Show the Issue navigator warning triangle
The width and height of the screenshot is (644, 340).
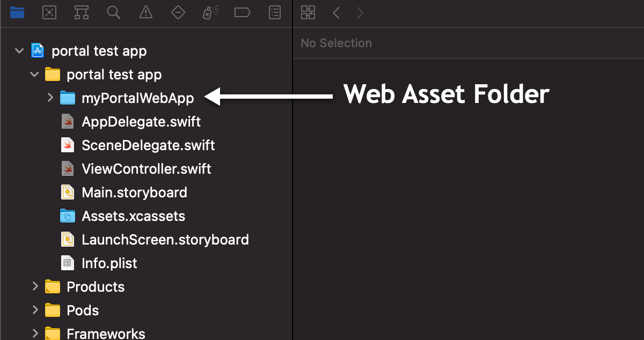coord(145,12)
